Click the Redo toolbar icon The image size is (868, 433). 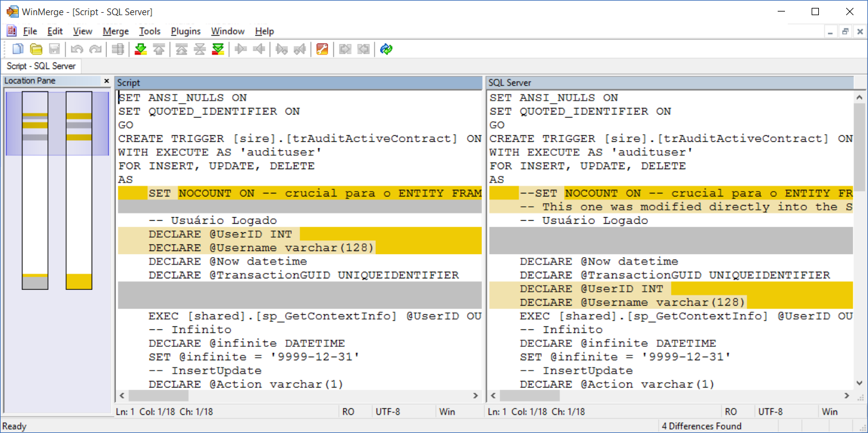(x=95, y=50)
